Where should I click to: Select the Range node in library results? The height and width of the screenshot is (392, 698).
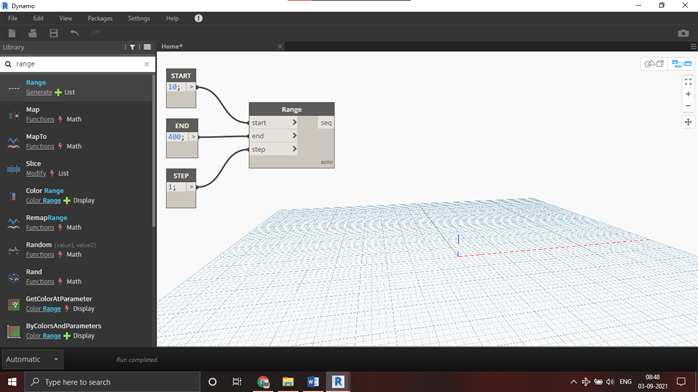point(77,88)
